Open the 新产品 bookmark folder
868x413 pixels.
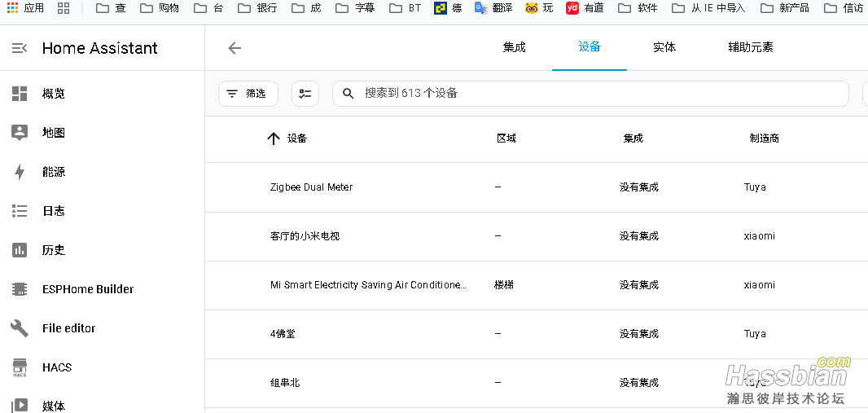point(784,8)
